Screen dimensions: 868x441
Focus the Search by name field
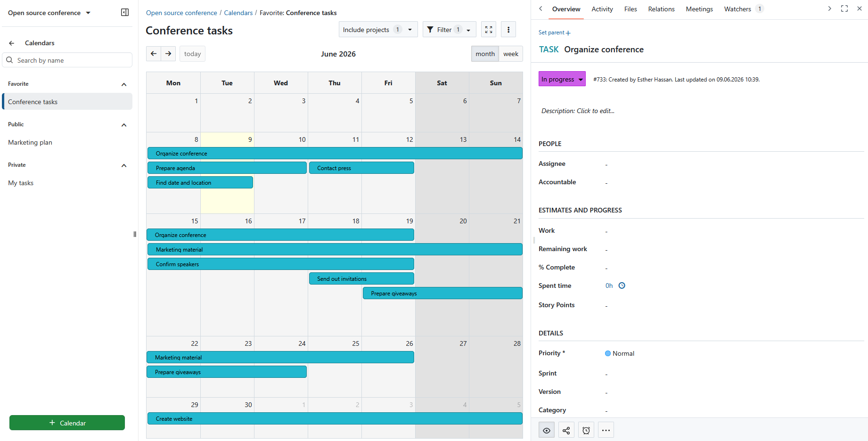(x=67, y=60)
